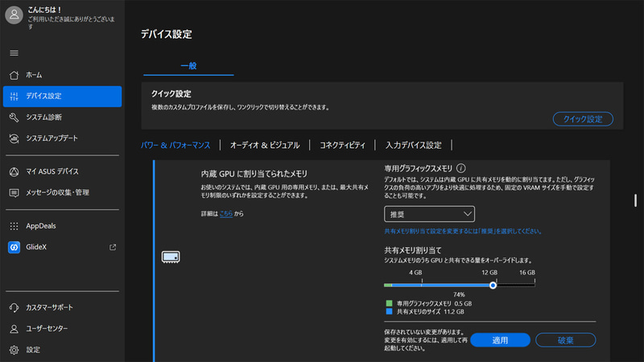Open システム診断 in sidebar

tap(63, 117)
